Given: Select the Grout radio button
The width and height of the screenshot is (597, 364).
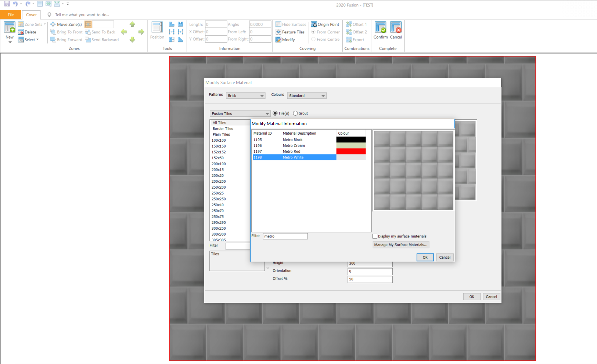Looking at the screenshot, I should click(295, 113).
